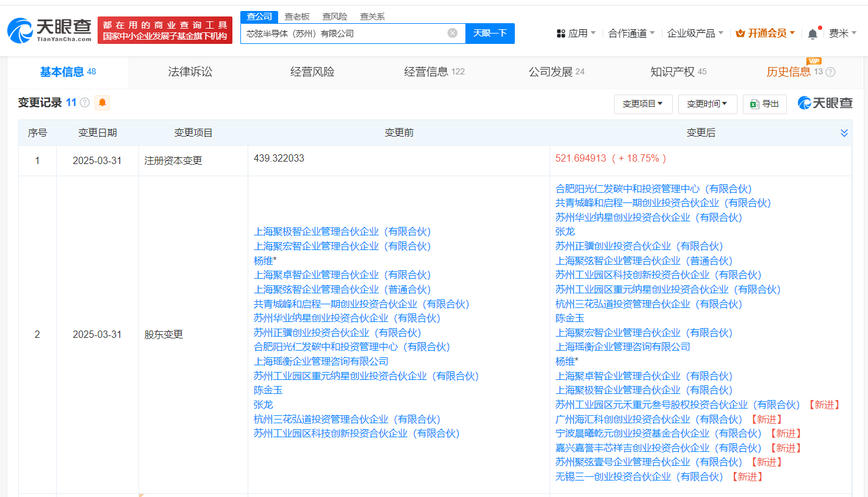This screenshot has width=868, height=497.
Task: Click the help icon next to 变更记录 11
Action: pyautogui.click(x=85, y=102)
